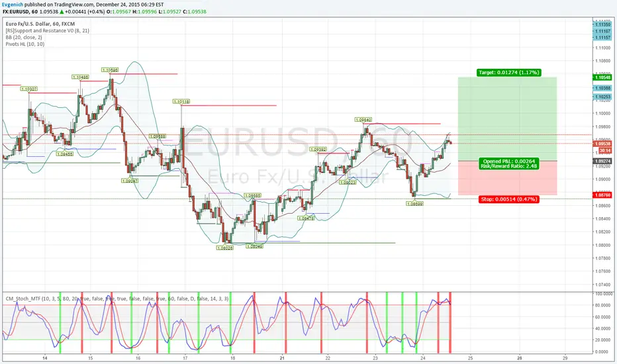Click the 1.10307 pivot high label
Viewport: 617px width, 364px height.
click(x=28, y=89)
